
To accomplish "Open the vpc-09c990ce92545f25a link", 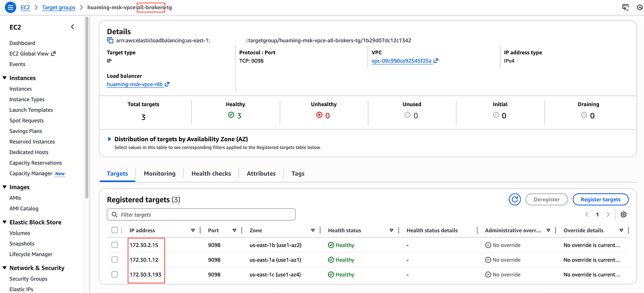I will (402, 61).
